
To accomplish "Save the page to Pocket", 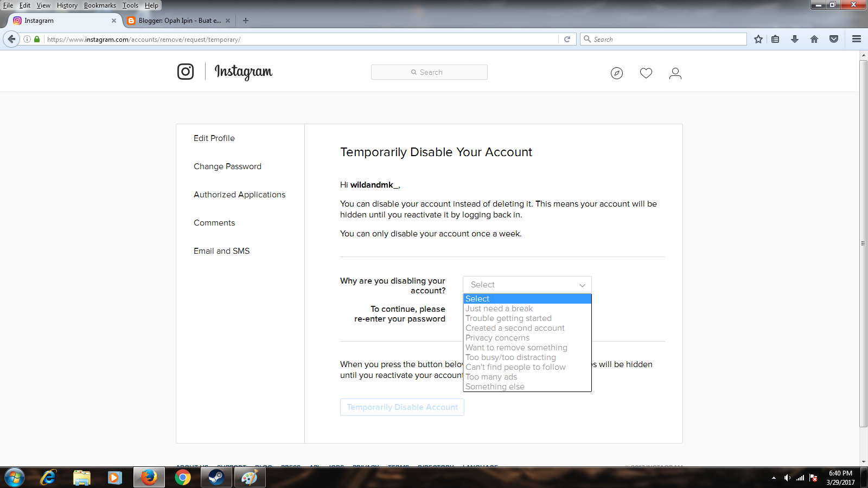I will pos(834,39).
